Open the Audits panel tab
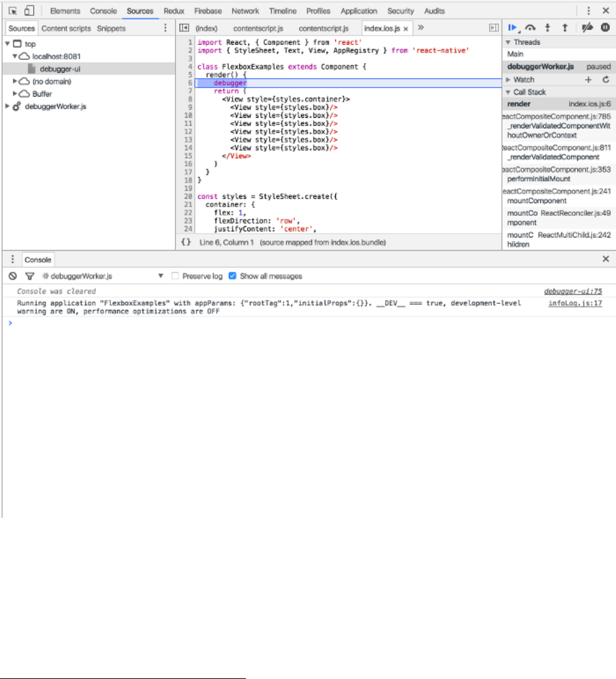Screen dimensions: 616x679 coord(435,11)
